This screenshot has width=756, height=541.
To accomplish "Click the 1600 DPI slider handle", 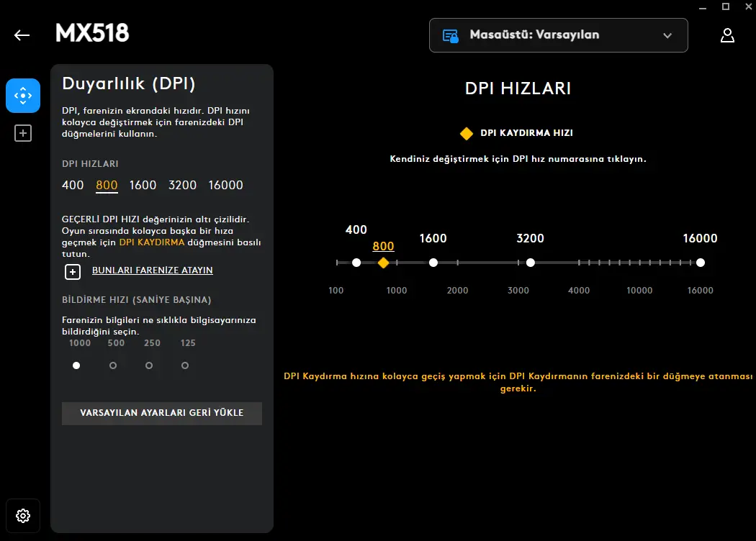I will 433,263.
